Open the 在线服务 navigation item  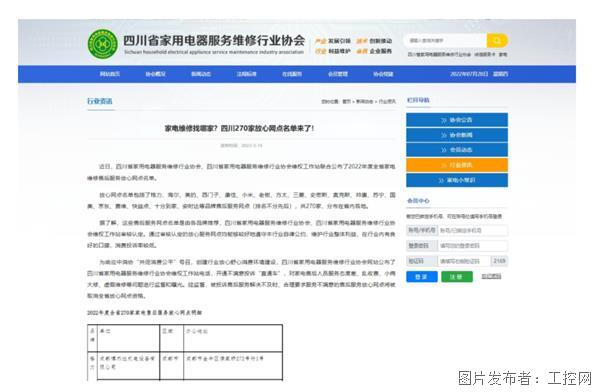pyautogui.click(x=292, y=74)
